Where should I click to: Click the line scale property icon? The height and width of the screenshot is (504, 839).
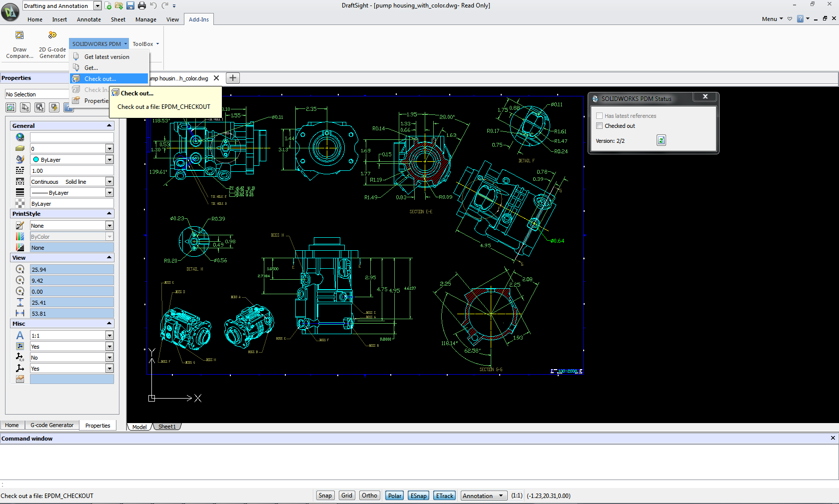pyautogui.click(x=20, y=170)
